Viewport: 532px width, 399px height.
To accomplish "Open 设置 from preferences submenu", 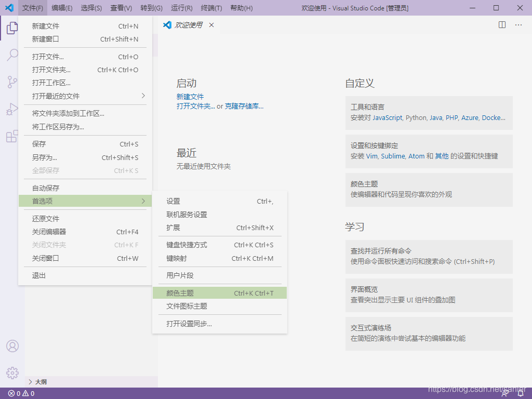I will (x=220, y=201).
